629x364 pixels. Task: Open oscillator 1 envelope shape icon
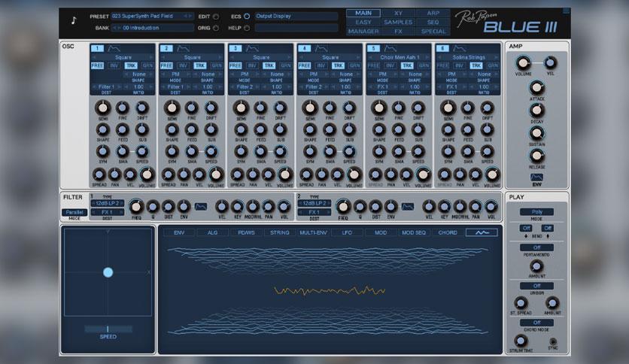pyautogui.click(x=114, y=48)
